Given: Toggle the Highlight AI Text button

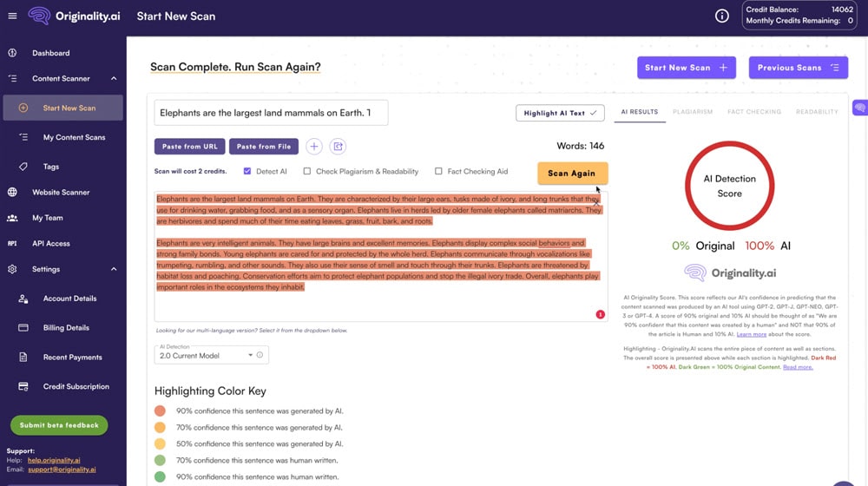Looking at the screenshot, I should (560, 113).
